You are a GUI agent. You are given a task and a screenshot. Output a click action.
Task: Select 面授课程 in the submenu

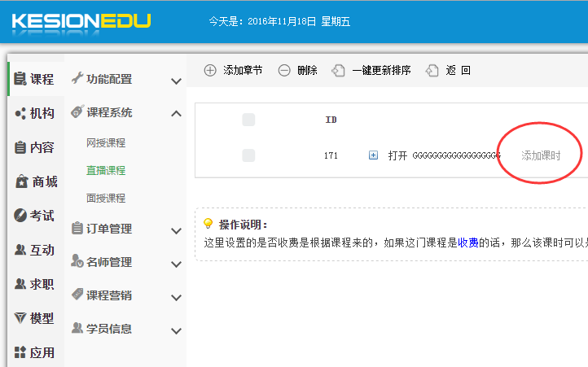coord(106,198)
